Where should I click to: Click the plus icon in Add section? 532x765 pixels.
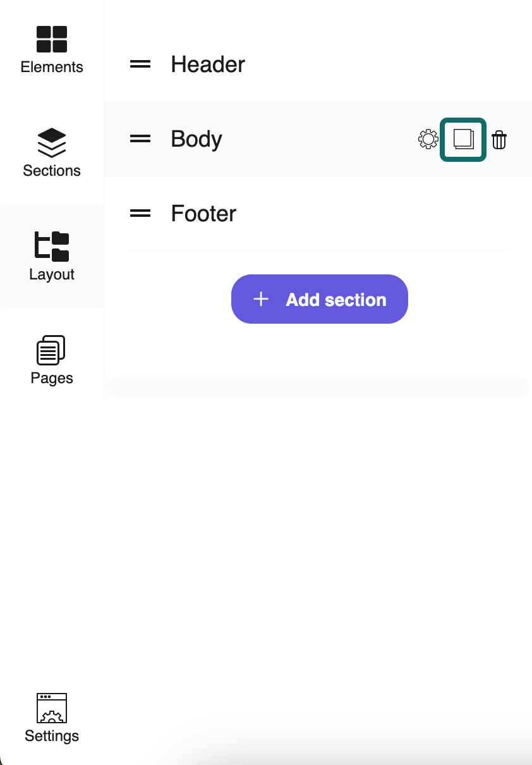tap(261, 299)
